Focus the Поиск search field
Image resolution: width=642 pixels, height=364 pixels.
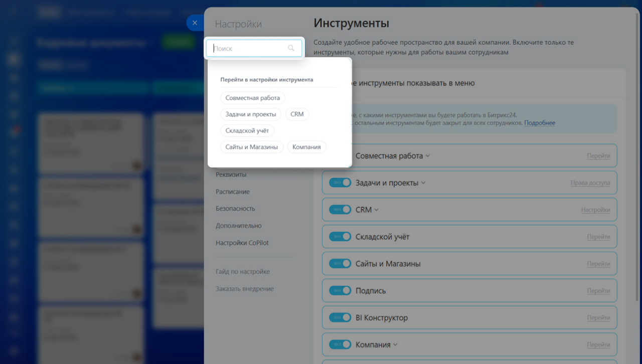254,48
